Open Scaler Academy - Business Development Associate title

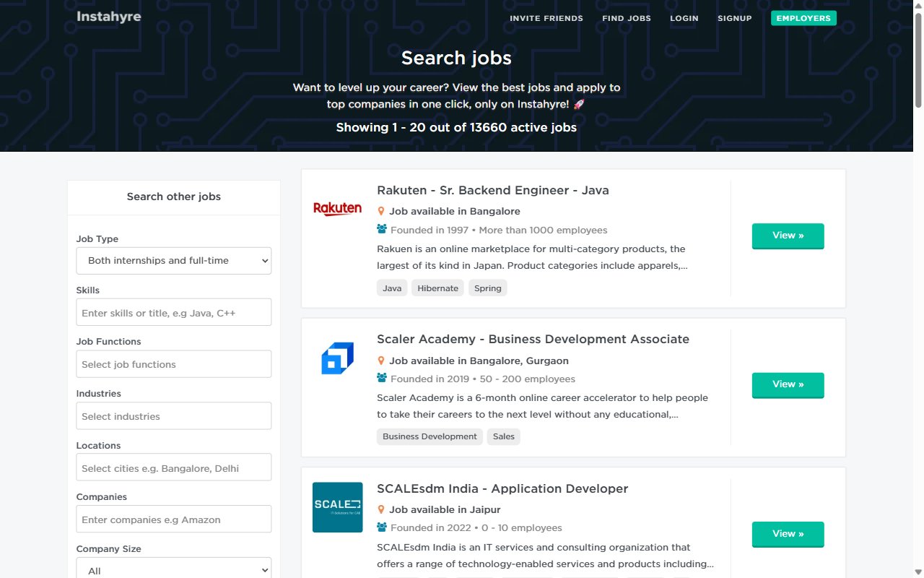click(x=533, y=340)
